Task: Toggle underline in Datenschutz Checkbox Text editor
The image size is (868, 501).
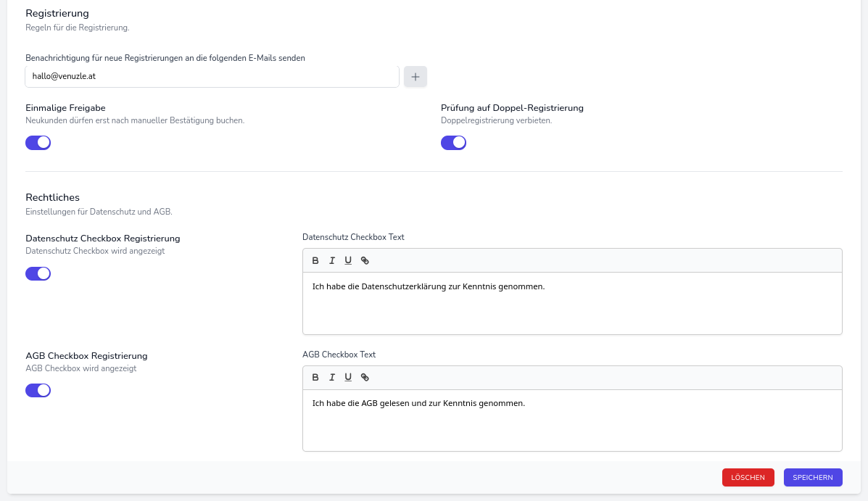Action: [x=348, y=261]
